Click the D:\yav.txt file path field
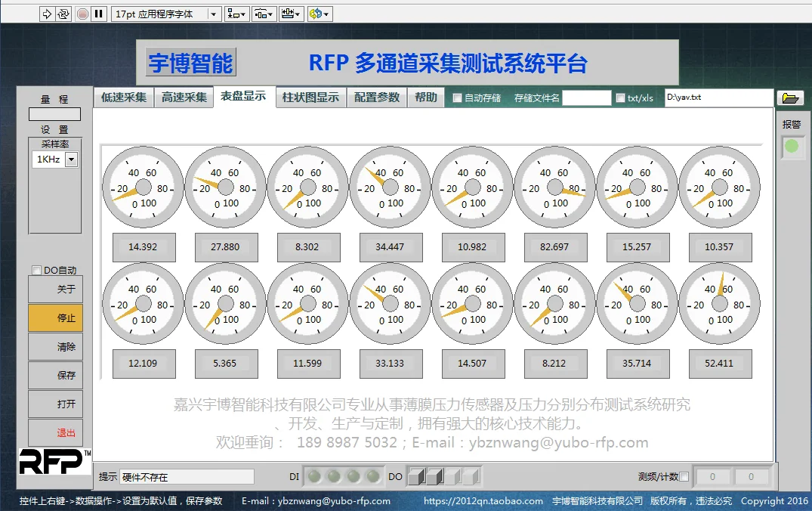Image resolution: width=812 pixels, height=511 pixels. [x=719, y=98]
